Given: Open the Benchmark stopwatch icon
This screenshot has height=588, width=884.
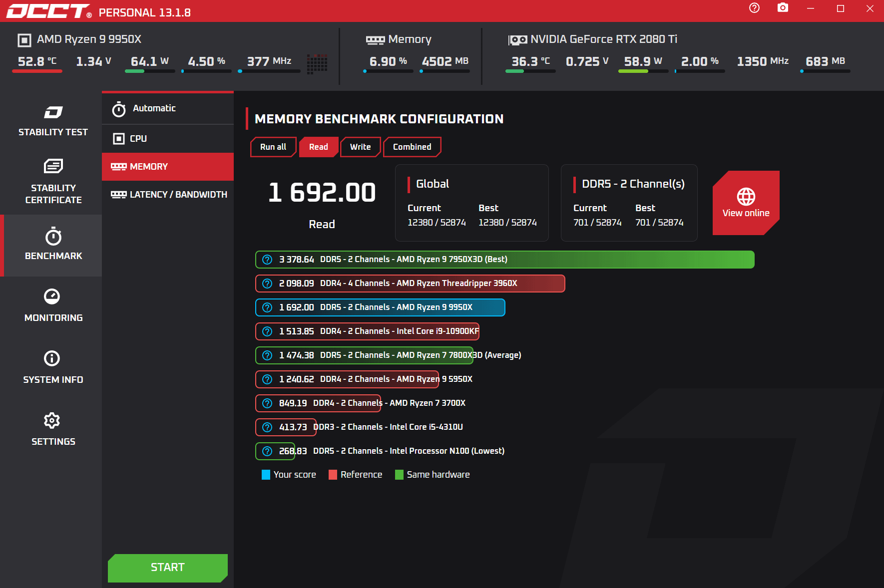Looking at the screenshot, I should click(x=53, y=236).
